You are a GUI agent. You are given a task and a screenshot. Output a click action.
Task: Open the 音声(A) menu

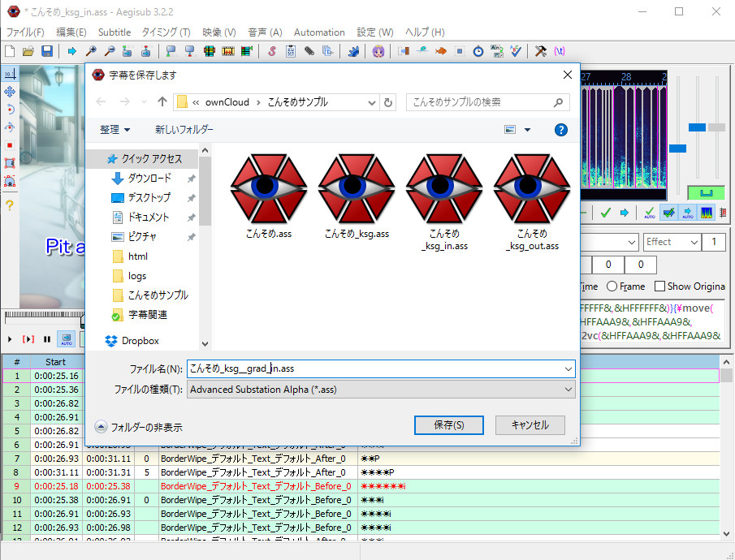point(266,32)
